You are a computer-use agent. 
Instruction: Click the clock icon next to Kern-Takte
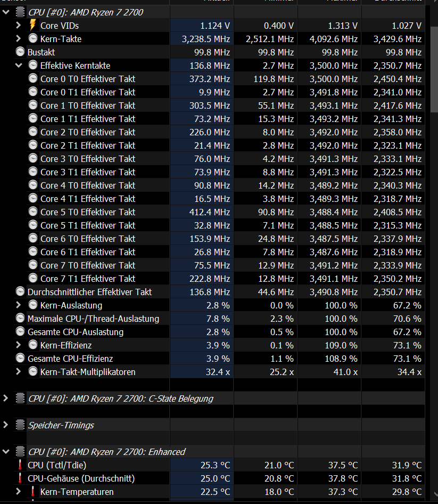tap(33, 38)
